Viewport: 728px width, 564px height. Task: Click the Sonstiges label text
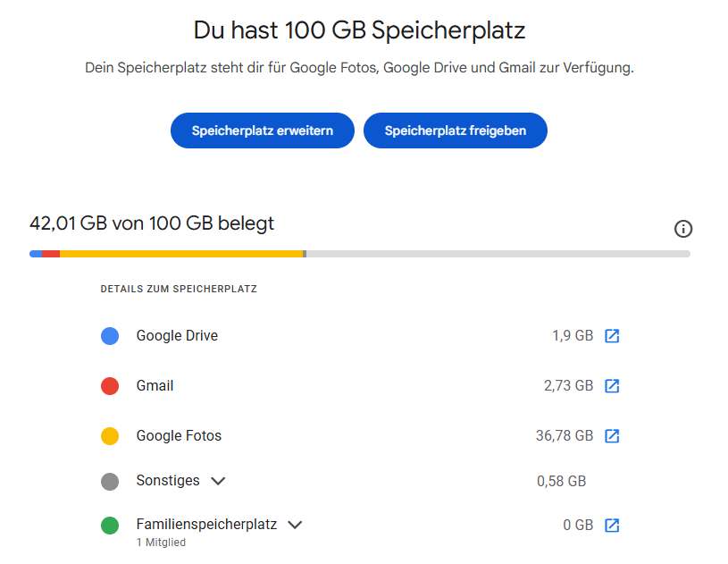click(x=168, y=481)
